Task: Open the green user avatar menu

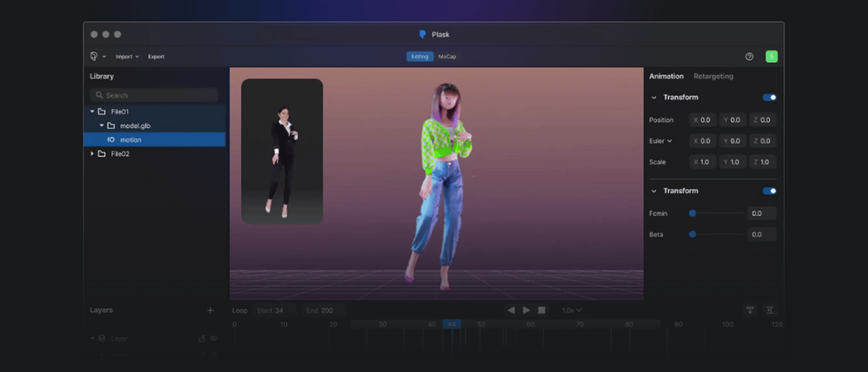Action: (x=771, y=57)
